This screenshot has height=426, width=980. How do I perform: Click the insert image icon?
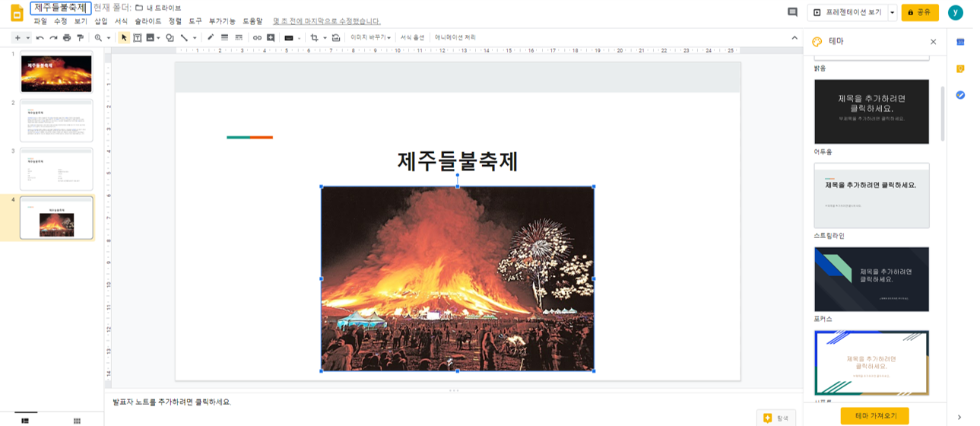pyautogui.click(x=150, y=37)
